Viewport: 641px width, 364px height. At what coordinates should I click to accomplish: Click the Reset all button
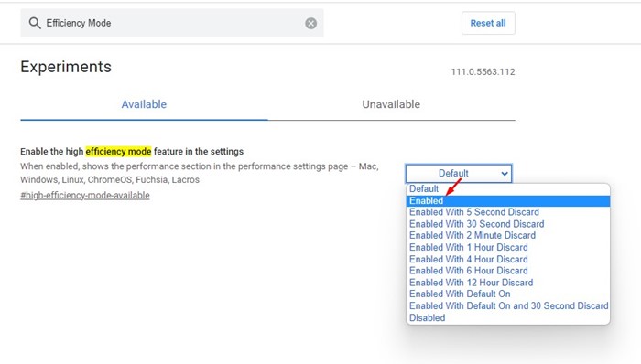[488, 23]
